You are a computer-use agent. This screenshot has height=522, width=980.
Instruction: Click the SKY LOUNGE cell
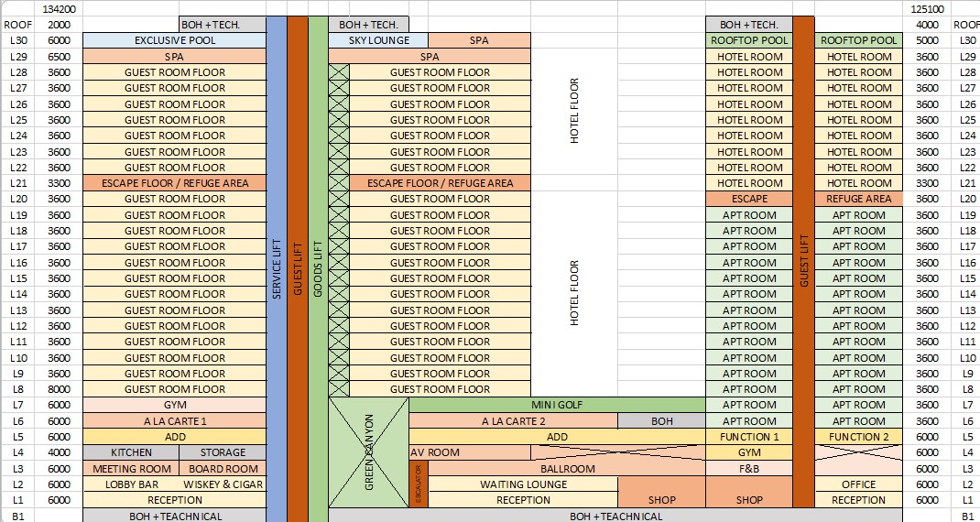pyautogui.click(x=378, y=40)
